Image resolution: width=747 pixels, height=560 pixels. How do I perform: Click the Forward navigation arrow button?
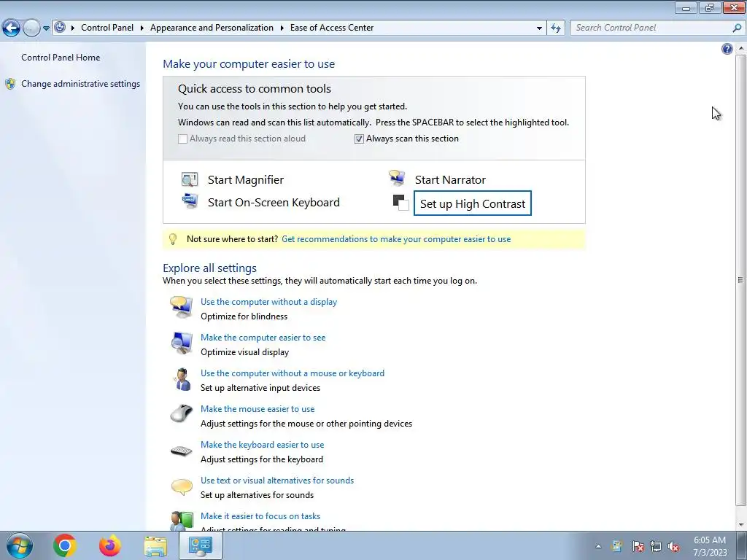pos(31,28)
